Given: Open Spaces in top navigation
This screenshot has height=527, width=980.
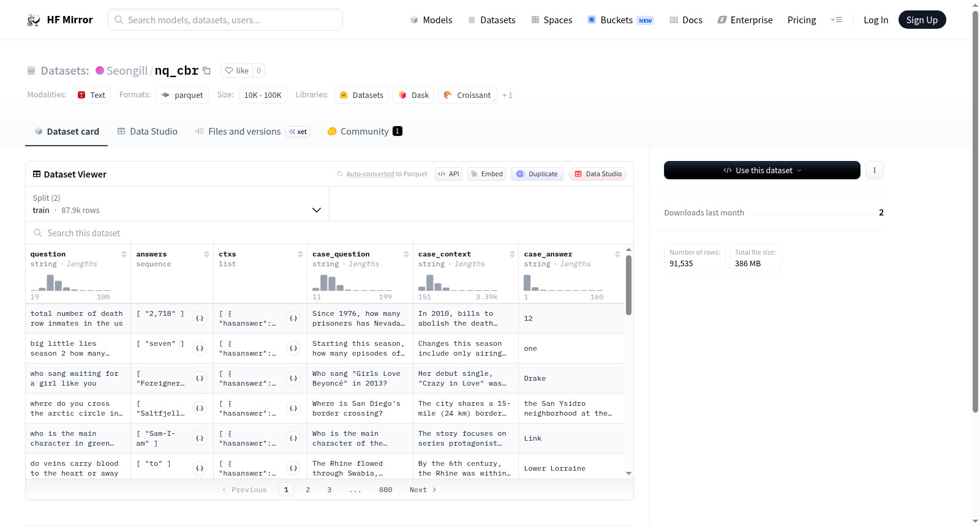Looking at the screenshot, I should tap(552, 20).
